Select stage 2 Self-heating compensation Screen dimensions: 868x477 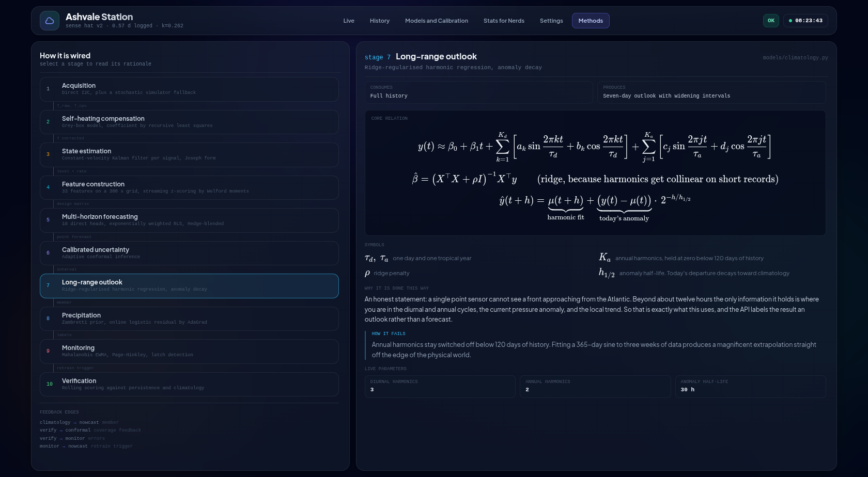point(189,122)
